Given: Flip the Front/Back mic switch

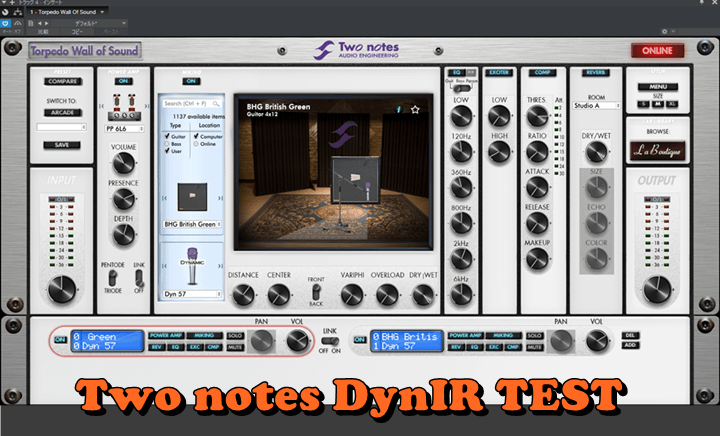Looking at the screenshot, I should point(316,292).
